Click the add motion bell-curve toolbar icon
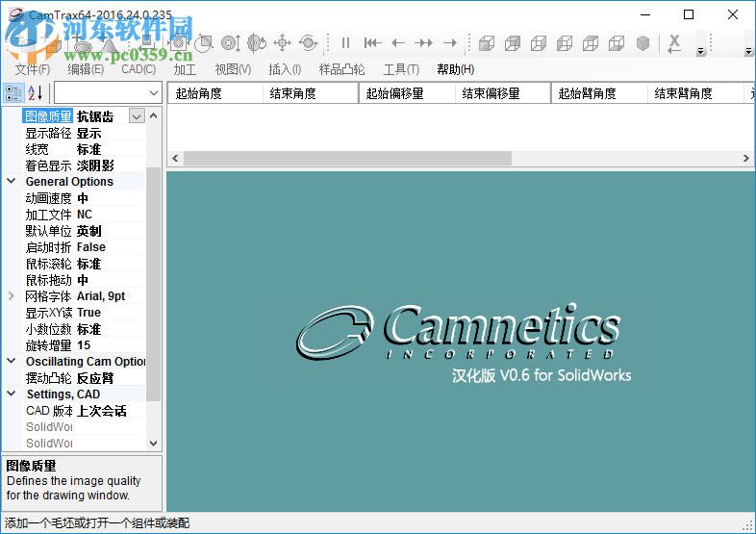Screen dimensions: 756x534 pyautogui.click(x=110, y=45)
